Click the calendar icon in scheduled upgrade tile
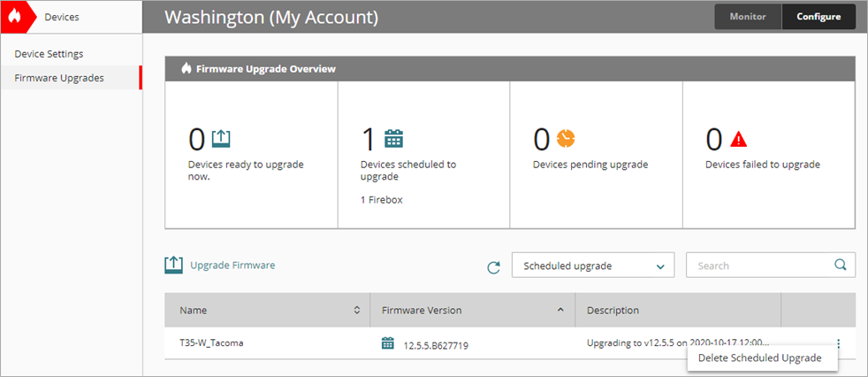The width and height of the screenshot is (868, 377). click(x=393, y=139)
